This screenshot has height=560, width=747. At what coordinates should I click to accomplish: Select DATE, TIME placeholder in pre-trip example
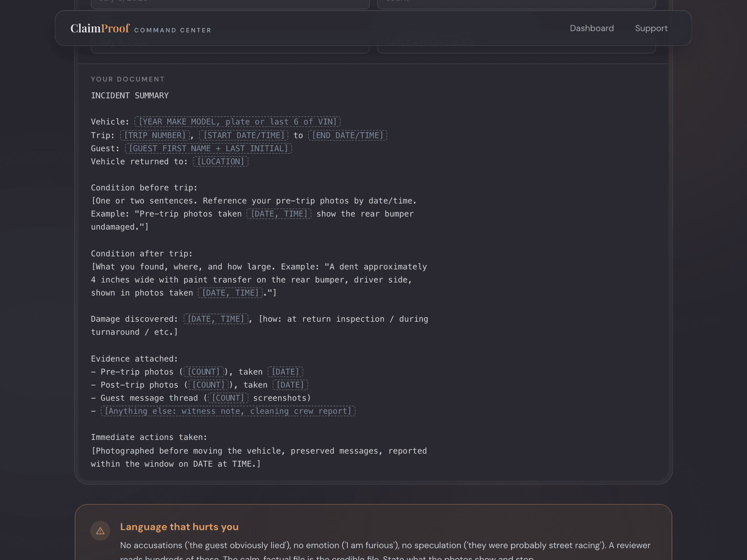point(279,214)
